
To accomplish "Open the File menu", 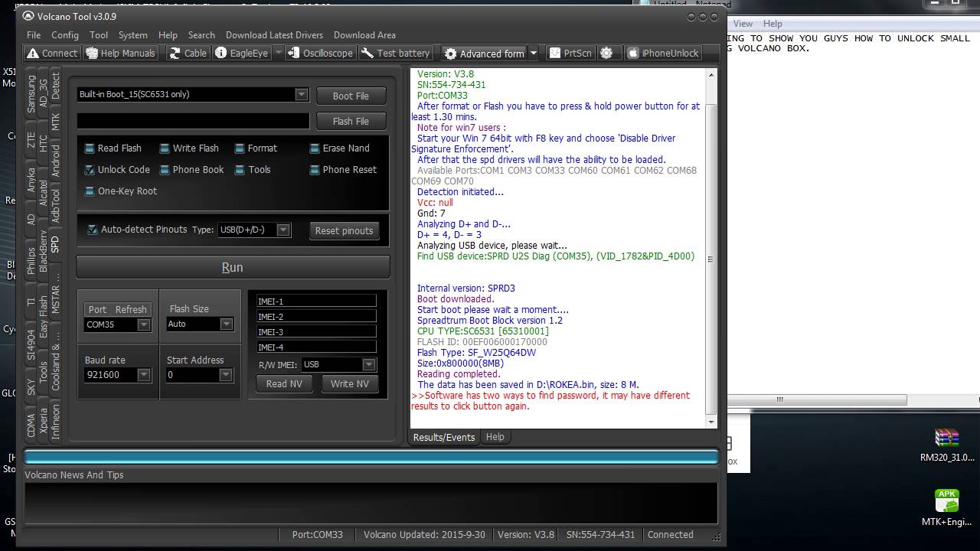I will tap(34, 35).
